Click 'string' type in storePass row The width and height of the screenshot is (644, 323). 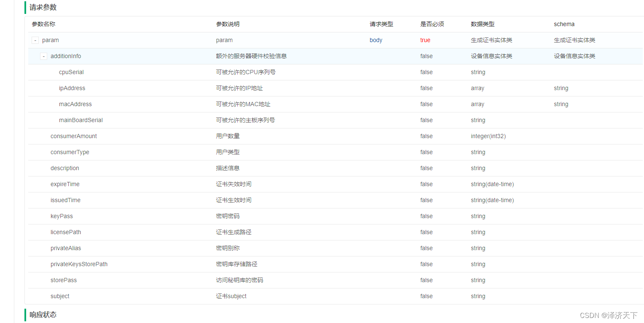point(478,280)
